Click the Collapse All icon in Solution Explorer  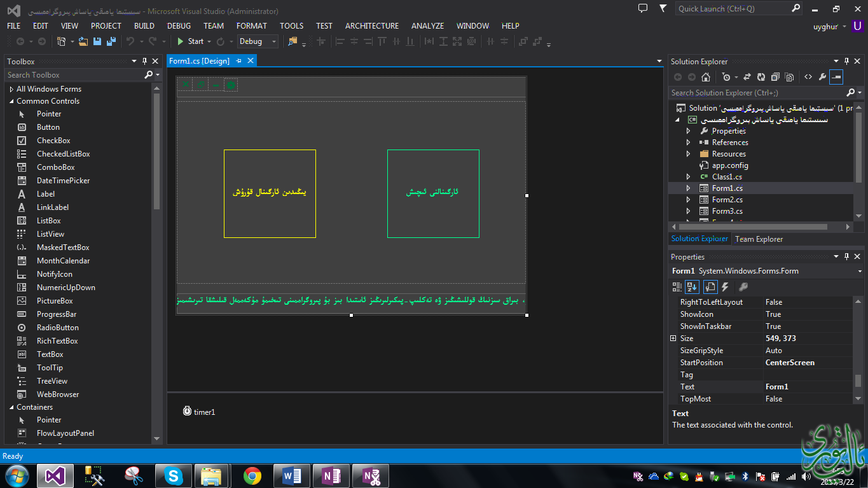point(775,77)
